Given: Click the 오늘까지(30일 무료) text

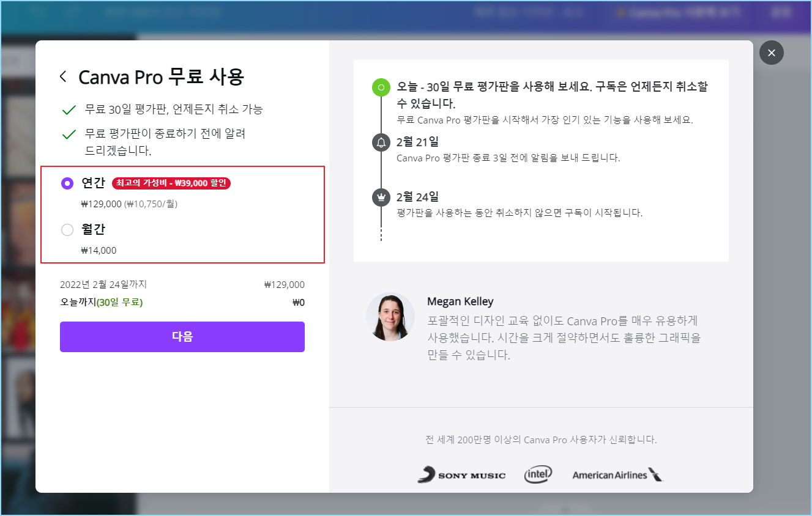Looking at the screenshot, I should tap(102, 302).
